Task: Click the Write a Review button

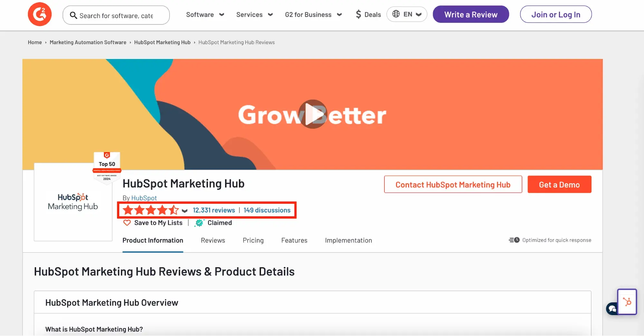Action: coord(471,15)
